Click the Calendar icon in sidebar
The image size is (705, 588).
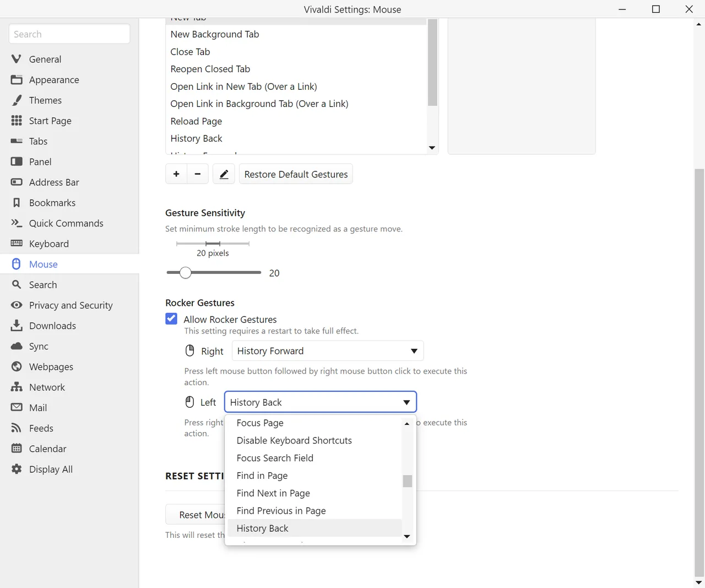pyautogui.click(x=17, y=448)
